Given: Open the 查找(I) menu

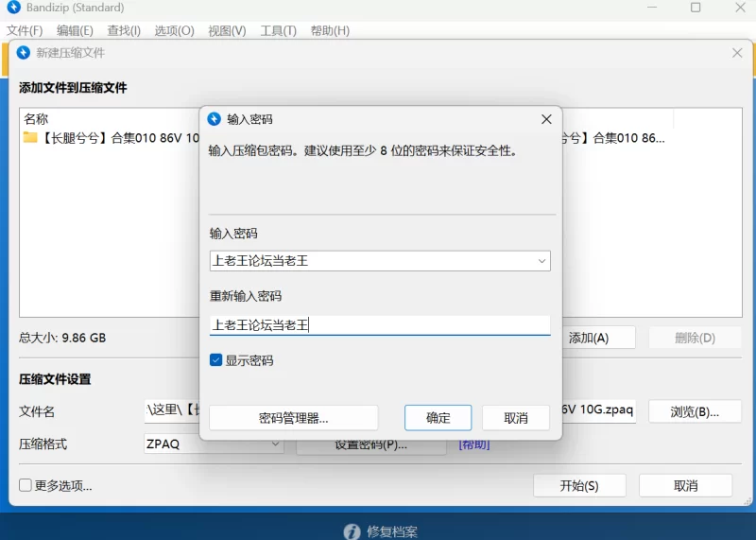Looking at the screenshot, I should click(124, 31).
